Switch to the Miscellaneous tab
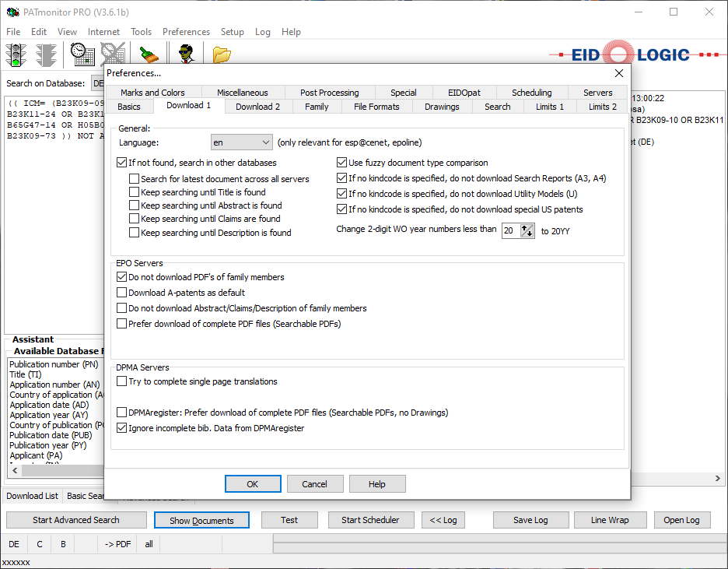 243,93
